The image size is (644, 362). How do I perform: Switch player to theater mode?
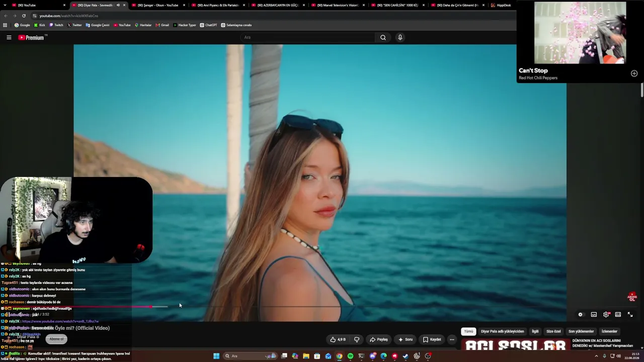tap(618, 314)
